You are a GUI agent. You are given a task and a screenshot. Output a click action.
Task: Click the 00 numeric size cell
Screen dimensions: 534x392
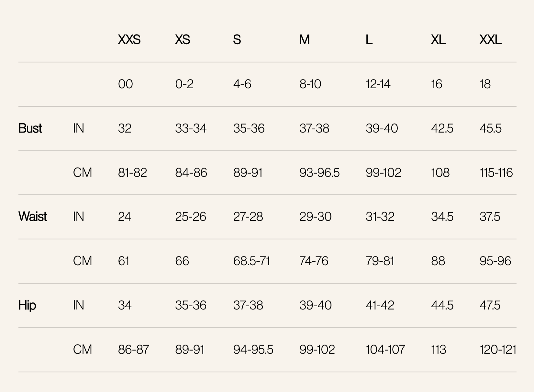click(x=125, y=84)
